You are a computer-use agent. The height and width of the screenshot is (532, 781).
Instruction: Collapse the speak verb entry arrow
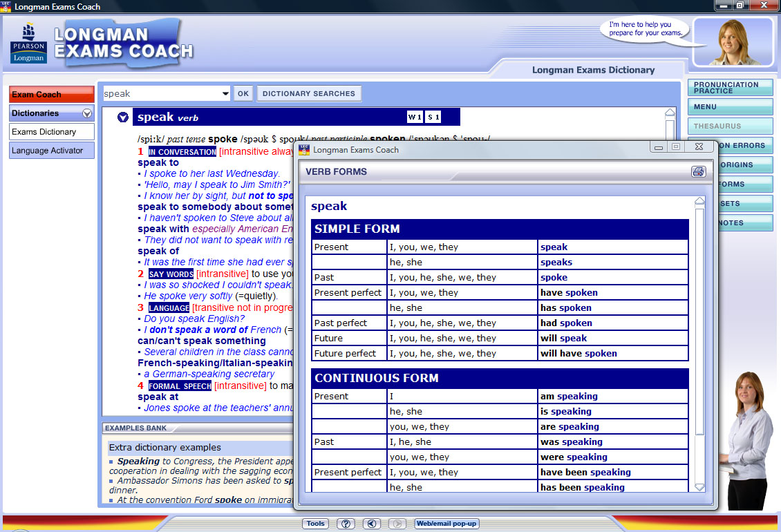(x=123, y=117)
